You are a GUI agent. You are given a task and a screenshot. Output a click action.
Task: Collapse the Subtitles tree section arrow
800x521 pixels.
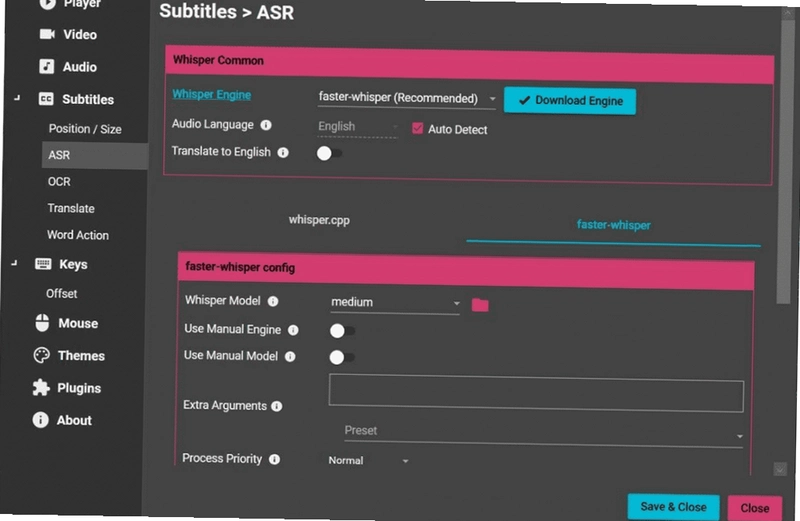[17, 97]
